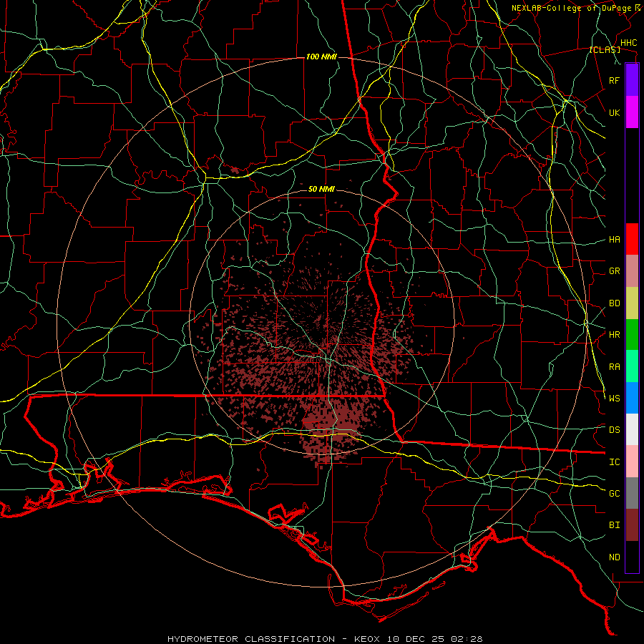Click the UK magenta legend swatch
644x644 pixels.
[x=632, y=112]
